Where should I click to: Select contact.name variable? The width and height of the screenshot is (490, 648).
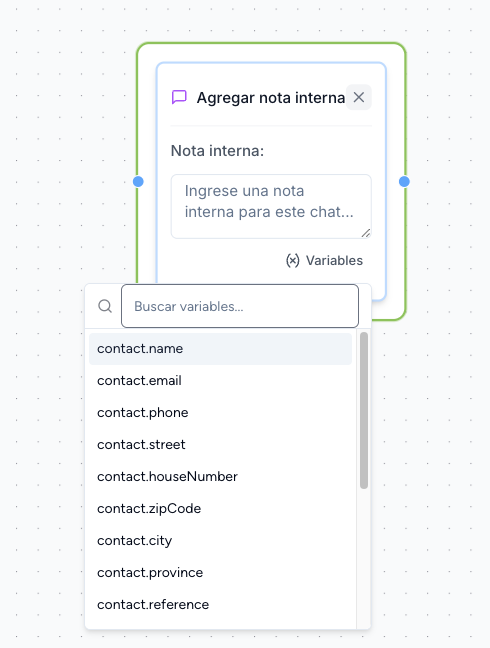coord(220,349)
